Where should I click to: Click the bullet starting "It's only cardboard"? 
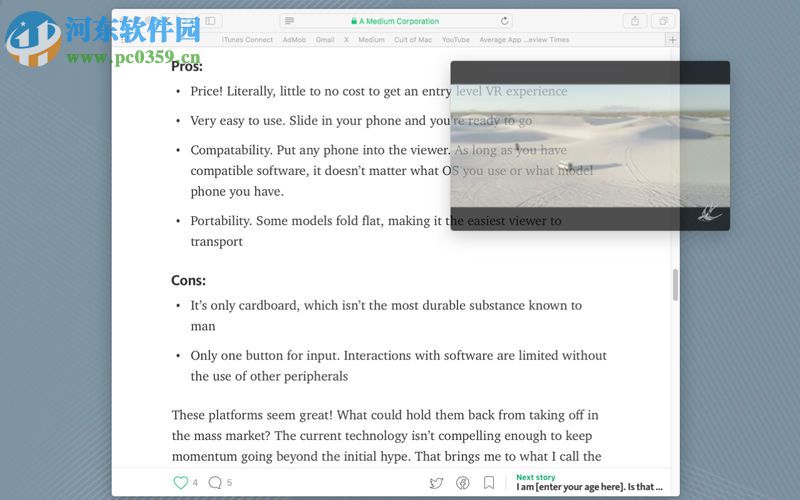coord(386,315)
